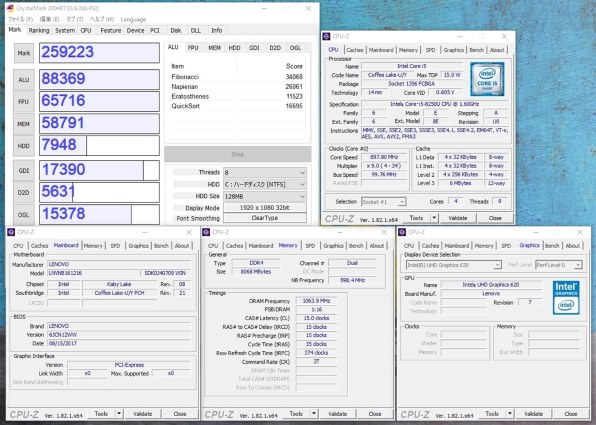
Task: Open Caches tab in top CPU-Z window
Action: (x=355, y=50)
